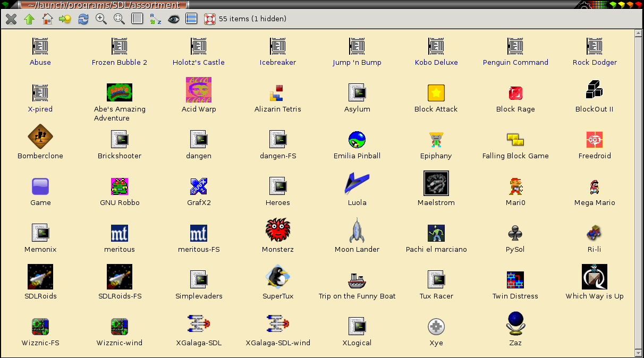This screenshot has width=644, height=358.
Task: Select Trip on the Funny Boat
Action: coord(357,280)
